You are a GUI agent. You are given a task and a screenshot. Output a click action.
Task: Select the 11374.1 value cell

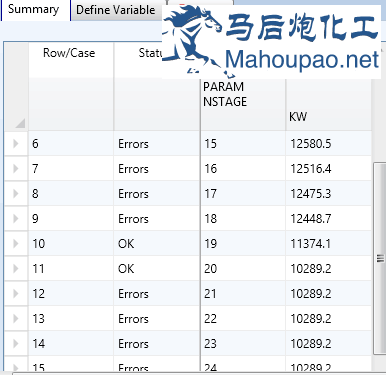tap(328, 244)
